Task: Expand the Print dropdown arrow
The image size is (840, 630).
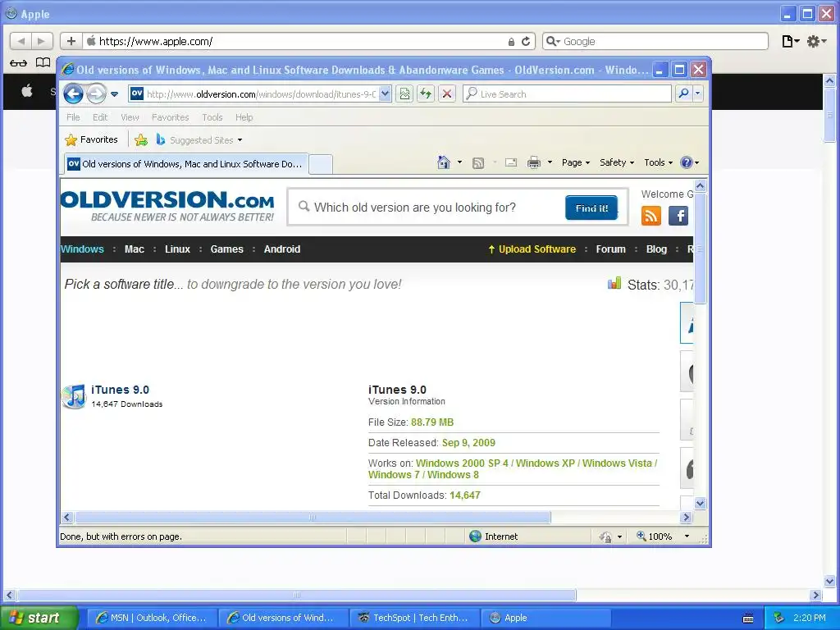Action: (550, 162)
